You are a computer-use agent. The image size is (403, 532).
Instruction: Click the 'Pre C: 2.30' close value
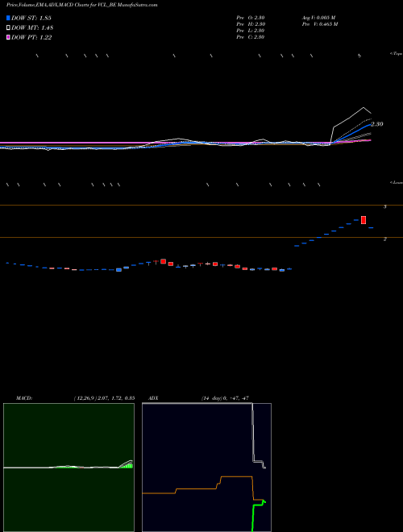point(251,37)
